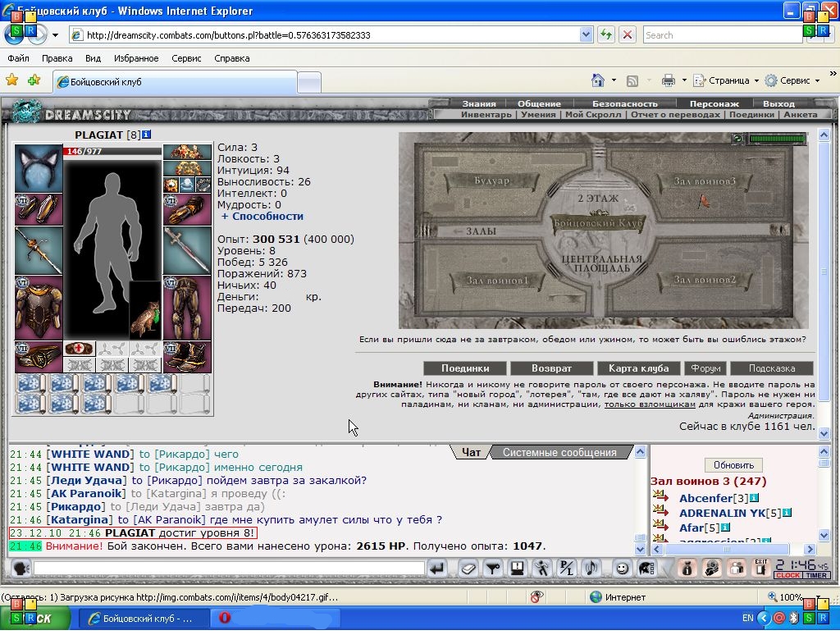Use the red cross healing item
The image size is (840, 635).
[x=79, y=349]
